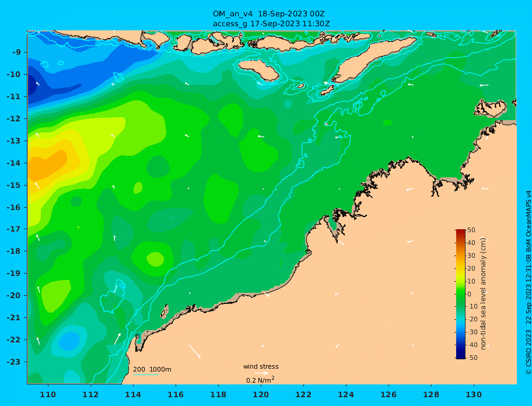Click the orange high-anomaly patch near -14 latitude
Image resolution: width=532 pixels, height=406 pixels.
coord(47,165)
